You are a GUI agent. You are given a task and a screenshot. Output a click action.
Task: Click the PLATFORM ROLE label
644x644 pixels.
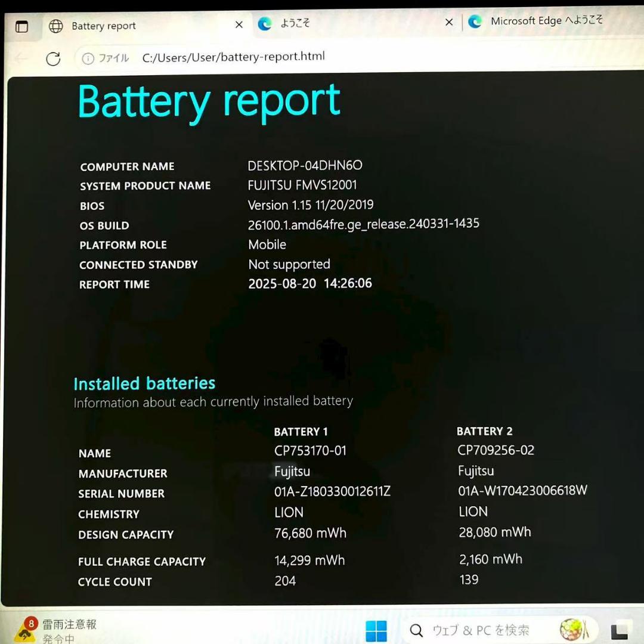pyautogui.click(x=123, y=245)
